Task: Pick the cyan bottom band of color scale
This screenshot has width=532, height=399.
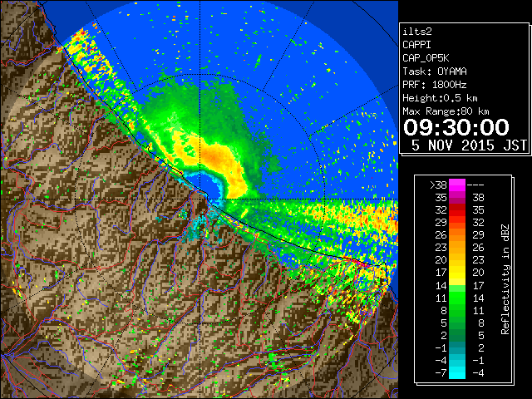Action: click(457, 372)
